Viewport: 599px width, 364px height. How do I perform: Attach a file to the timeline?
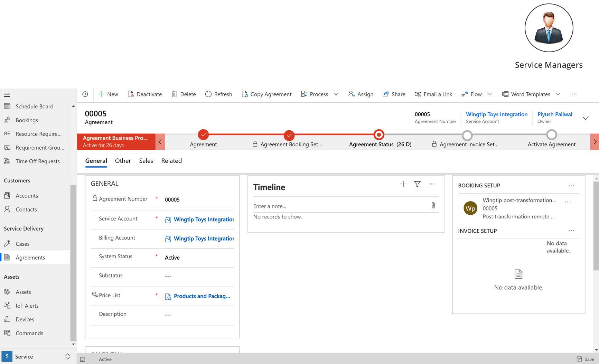(x=433, y=205)
